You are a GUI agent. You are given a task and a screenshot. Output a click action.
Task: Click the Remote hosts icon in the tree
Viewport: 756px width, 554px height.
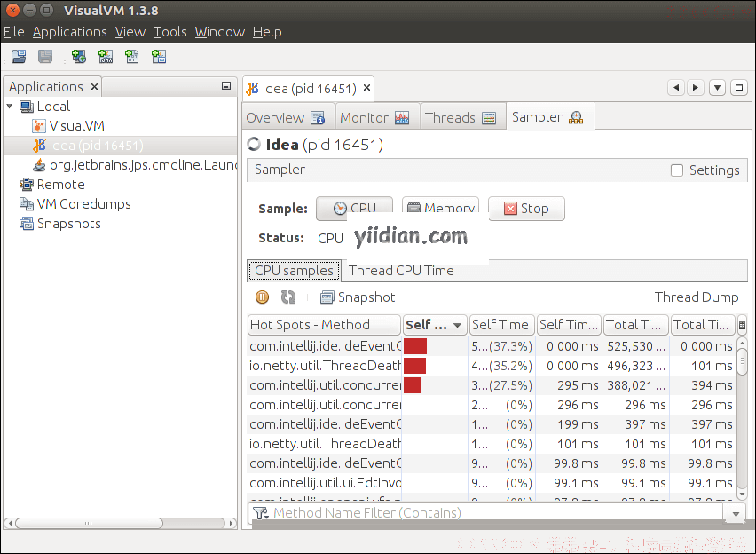coord(26,185)
